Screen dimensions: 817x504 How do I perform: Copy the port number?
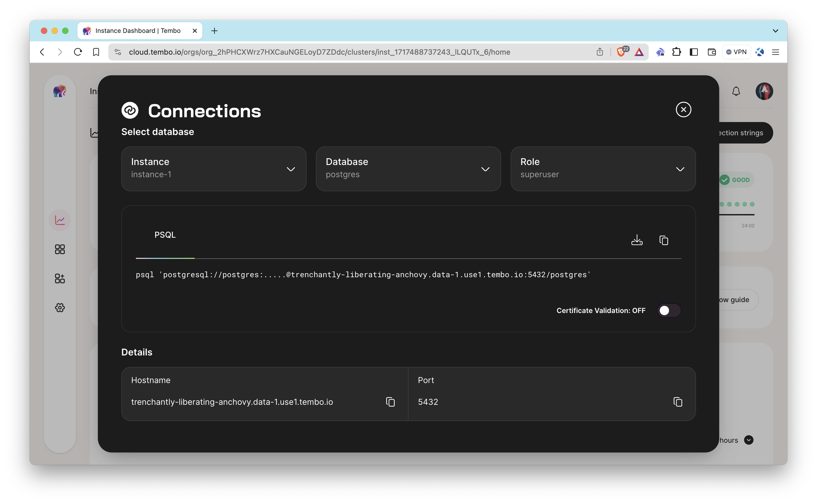point(678,402)
